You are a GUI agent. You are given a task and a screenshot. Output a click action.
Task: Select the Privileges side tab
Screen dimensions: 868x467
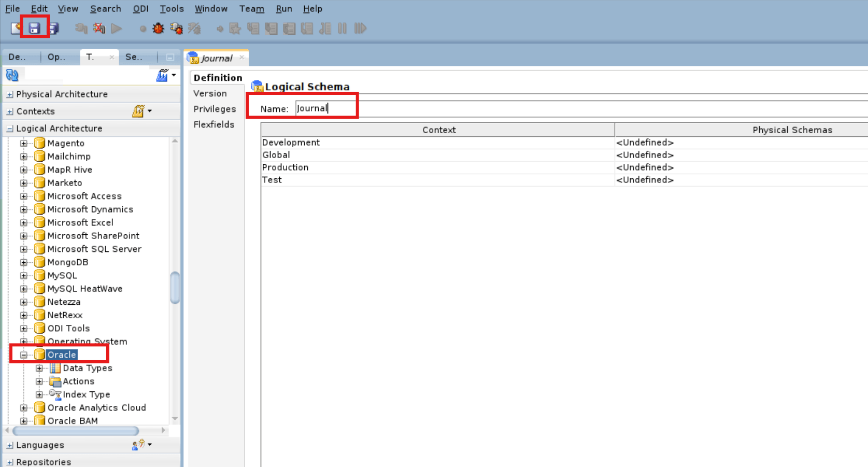tap(215, 109)
